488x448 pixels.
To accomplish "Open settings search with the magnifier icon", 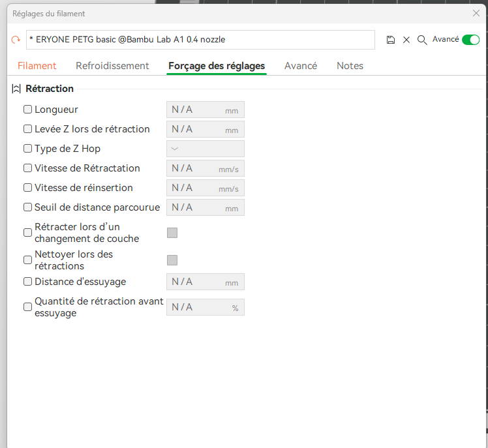I will coord(422,40).
